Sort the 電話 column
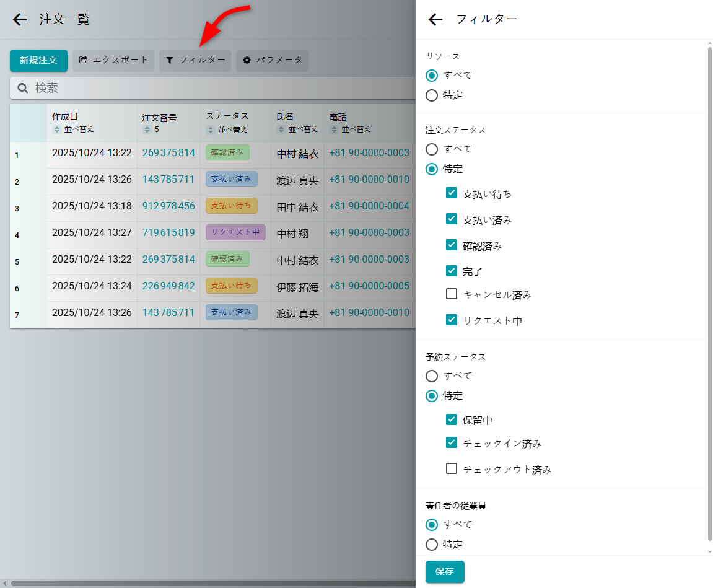This screenshot has height=588, width=713. pos(335,129)
